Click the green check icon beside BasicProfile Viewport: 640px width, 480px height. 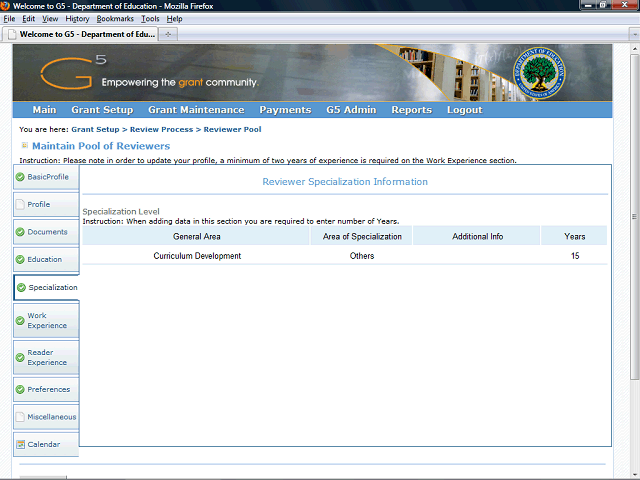click(x=21, y=177)
